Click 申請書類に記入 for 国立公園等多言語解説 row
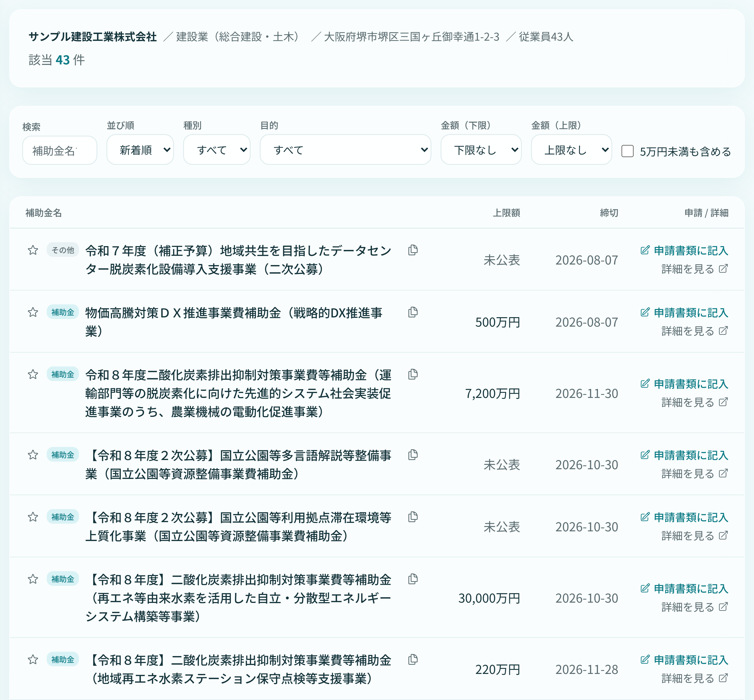754x700 pixels. click(x=684, y=455)
